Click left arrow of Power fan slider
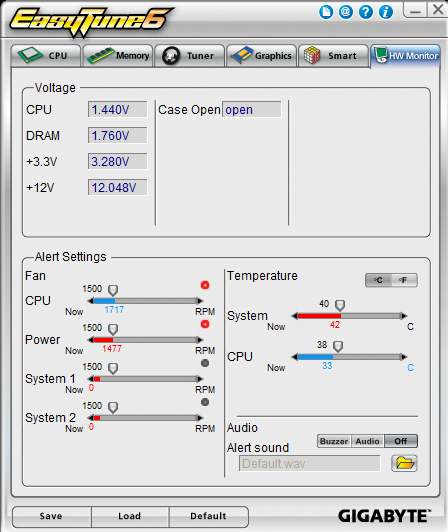Image resolution: width=448 pixels, height=532 pixels. 91,340
